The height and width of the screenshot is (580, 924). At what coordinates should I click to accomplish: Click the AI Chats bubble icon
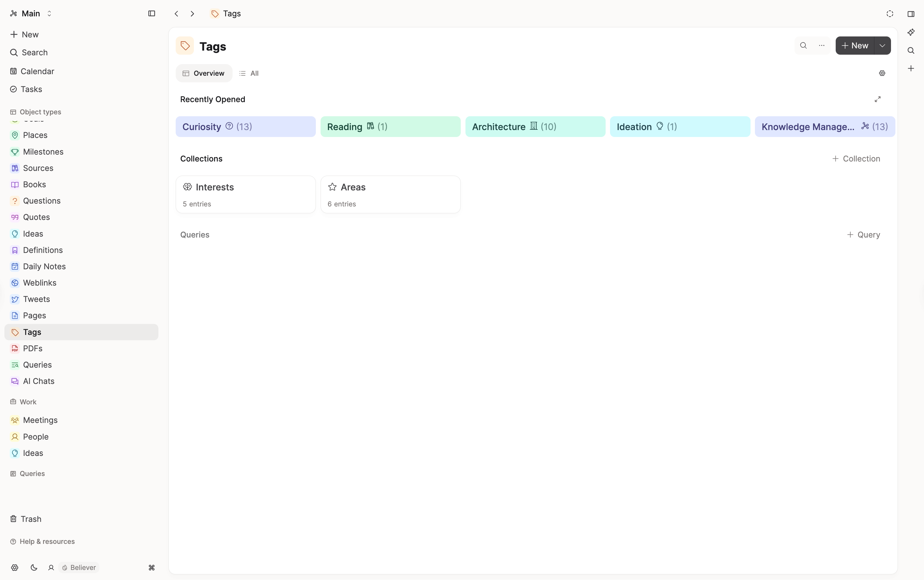[15, 381]
